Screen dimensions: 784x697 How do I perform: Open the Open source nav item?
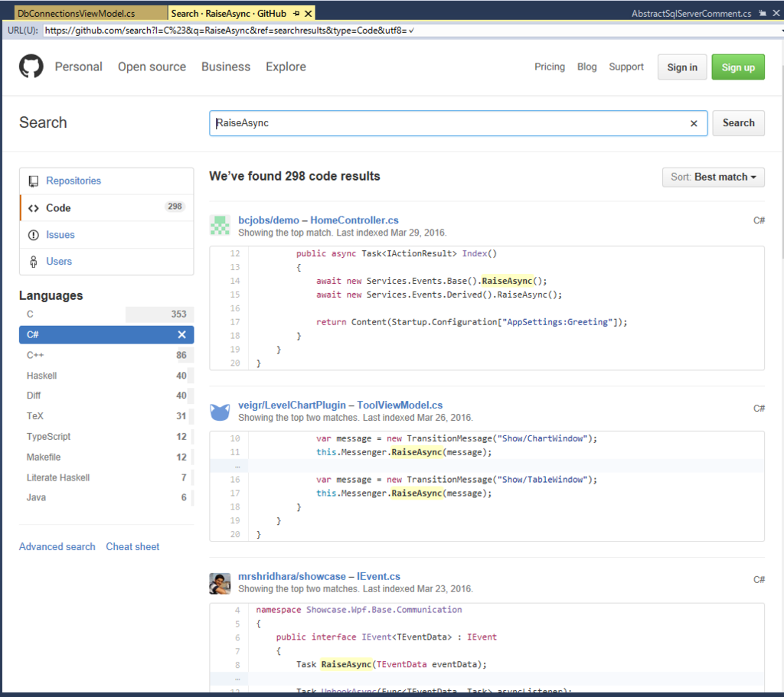click(x=152, y=67)
